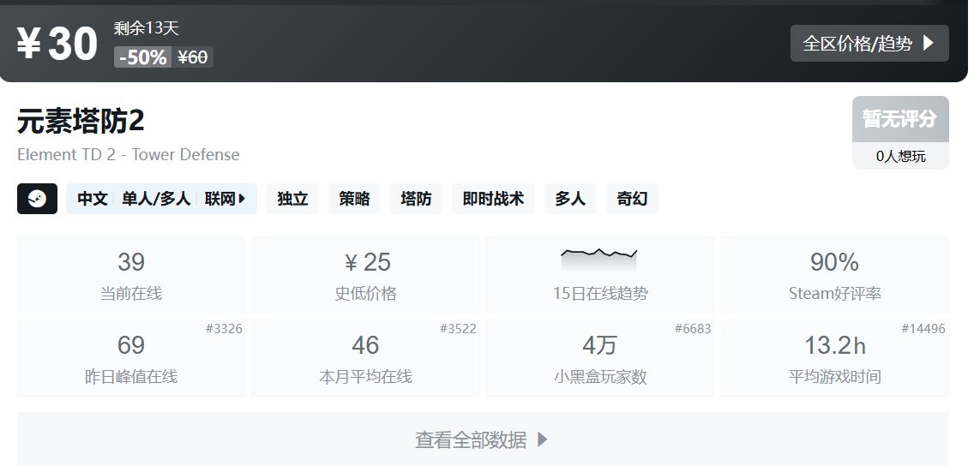Click the arrow beside 查看全部数据

(543, 439)
